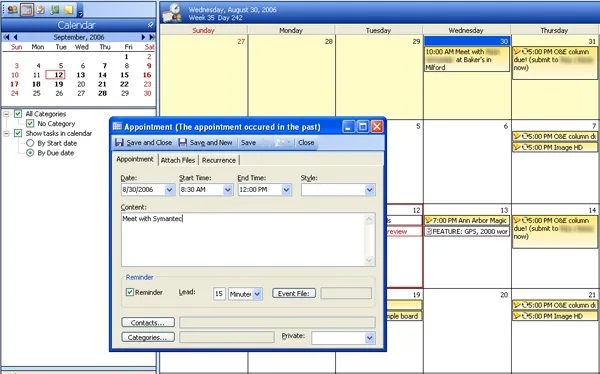600x374 pixels.
Task: Click the Save and New toolbar button
Action: [x=206, y=142]
